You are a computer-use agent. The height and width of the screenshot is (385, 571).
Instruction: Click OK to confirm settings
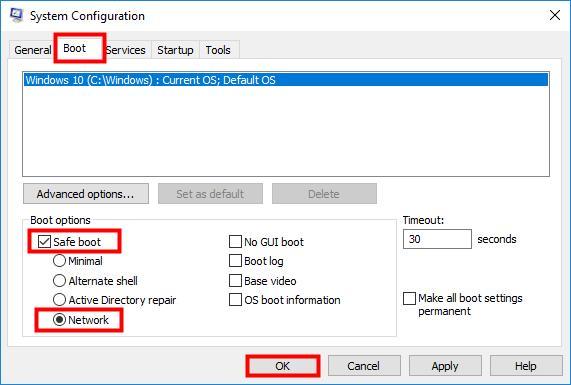pyautogui.click(x=283, y=366)
